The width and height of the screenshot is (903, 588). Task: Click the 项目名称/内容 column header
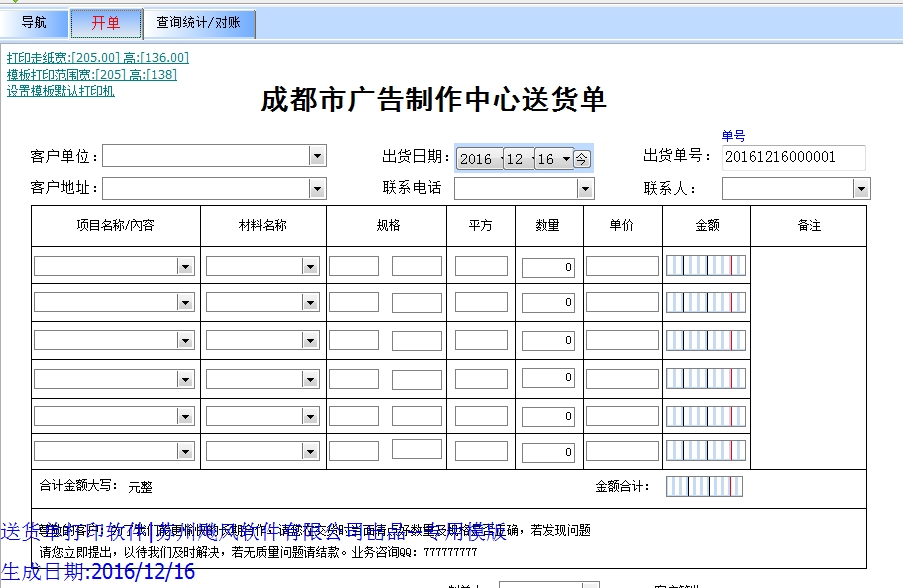point(116,225)
